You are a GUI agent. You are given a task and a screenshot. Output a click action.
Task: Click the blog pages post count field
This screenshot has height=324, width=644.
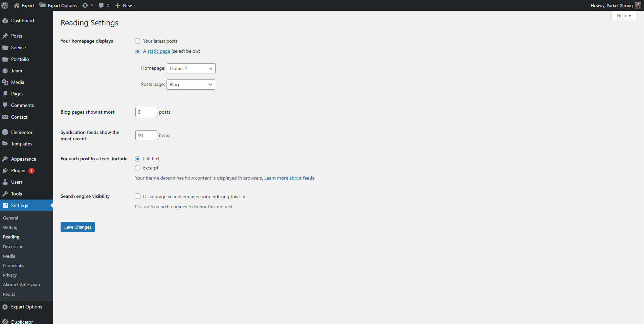[x=146, y=112]
